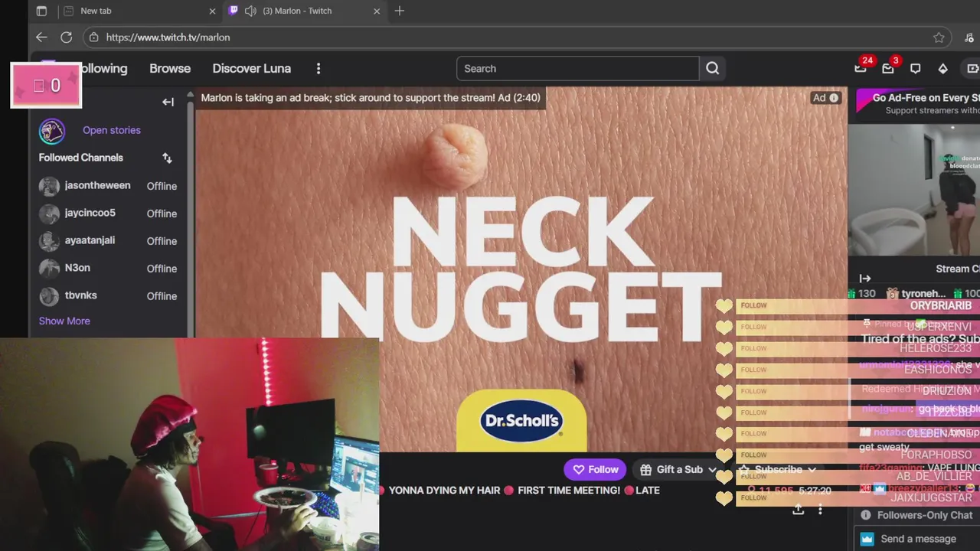Image resolution: width=980 pixels, height=551 pixels.
Task: Expand the Gift a Sub dropdown arrow
Action: (712, 470)
